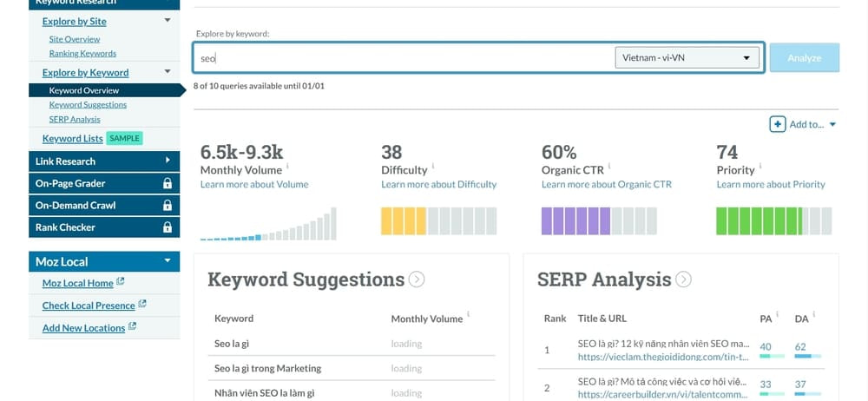Click the lock icon on On-Page Grader
Screen dimensions: 868x401
point(168,183)
